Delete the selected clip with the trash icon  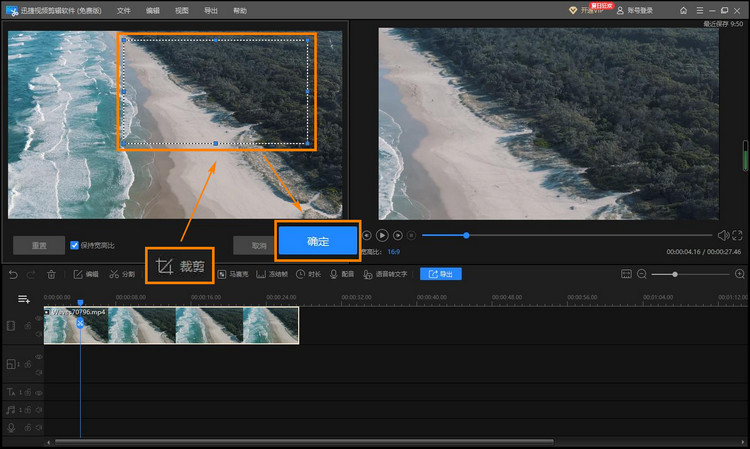click(51, 274)
